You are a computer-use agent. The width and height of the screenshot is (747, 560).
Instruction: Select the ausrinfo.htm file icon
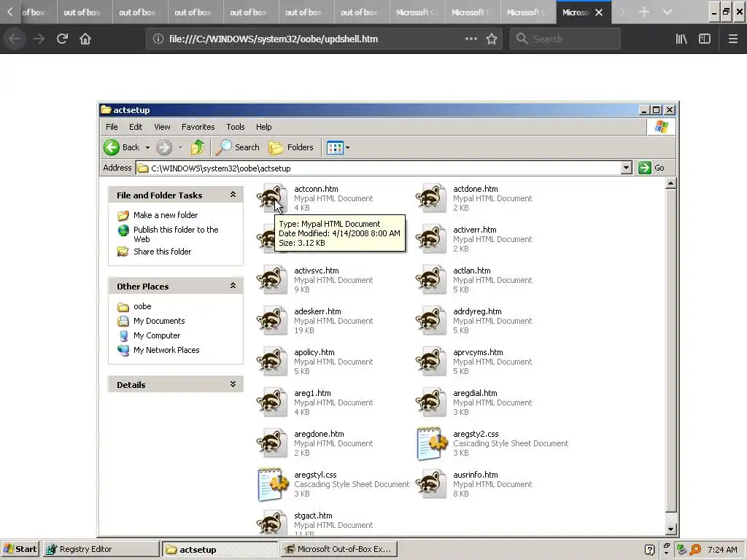pyautogui.click(x=431, y=484)
